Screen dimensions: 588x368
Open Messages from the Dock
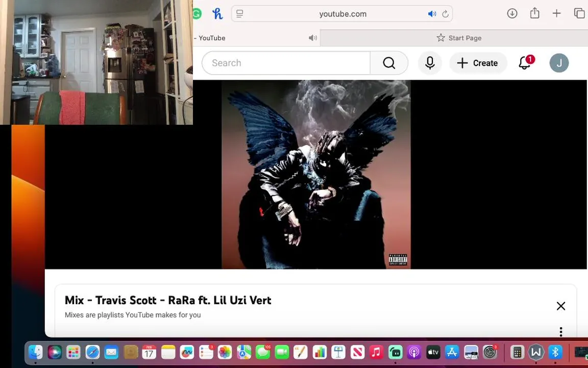point(263,352)
